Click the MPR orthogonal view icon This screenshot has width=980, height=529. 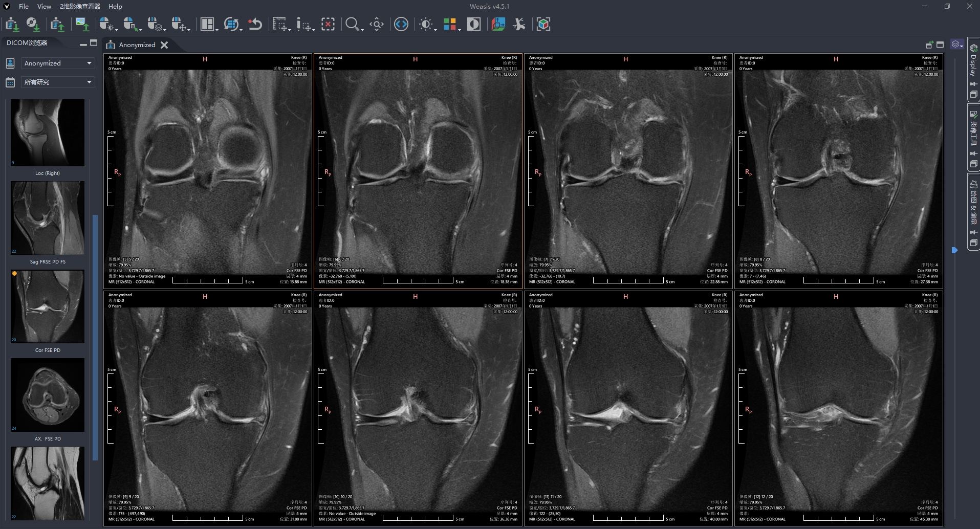click(x=498, y=24)
